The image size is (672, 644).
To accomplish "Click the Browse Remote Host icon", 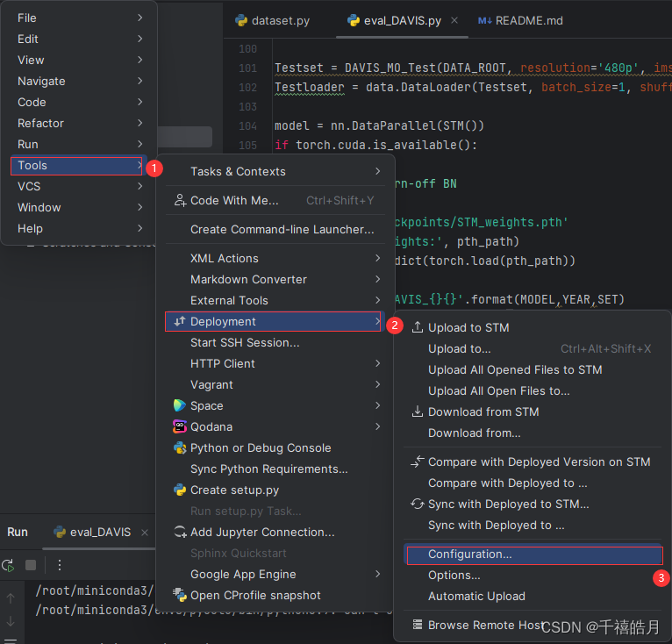I will coord(417,625).
